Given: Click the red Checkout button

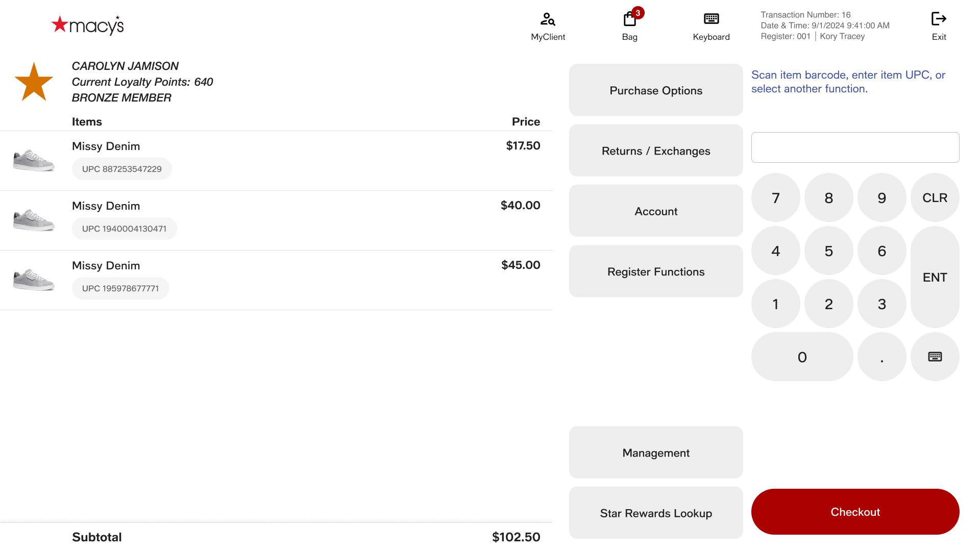Looking at the screenshot, I should tap(855, 512).
